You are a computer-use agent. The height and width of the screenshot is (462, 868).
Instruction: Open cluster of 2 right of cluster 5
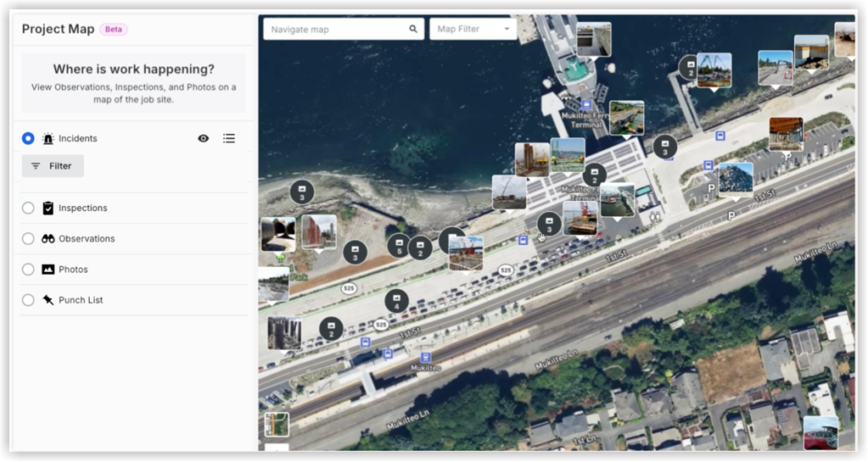click(x=420, y=248)
